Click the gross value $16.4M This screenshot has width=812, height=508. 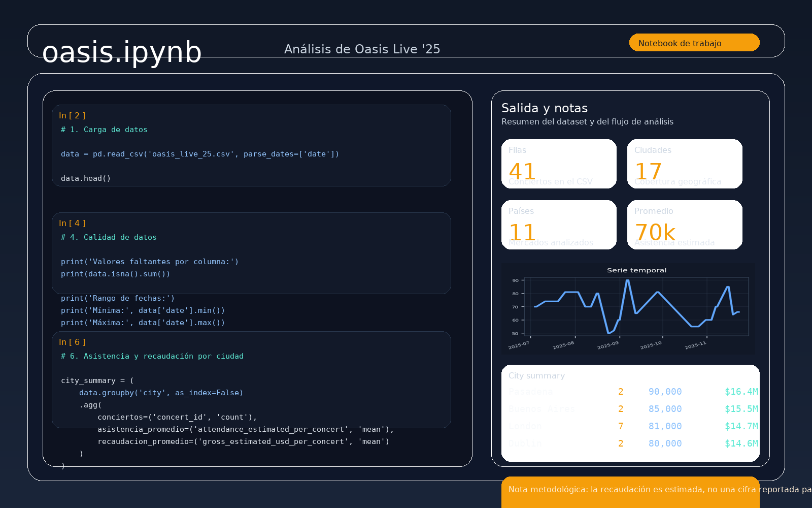(741, 392)
